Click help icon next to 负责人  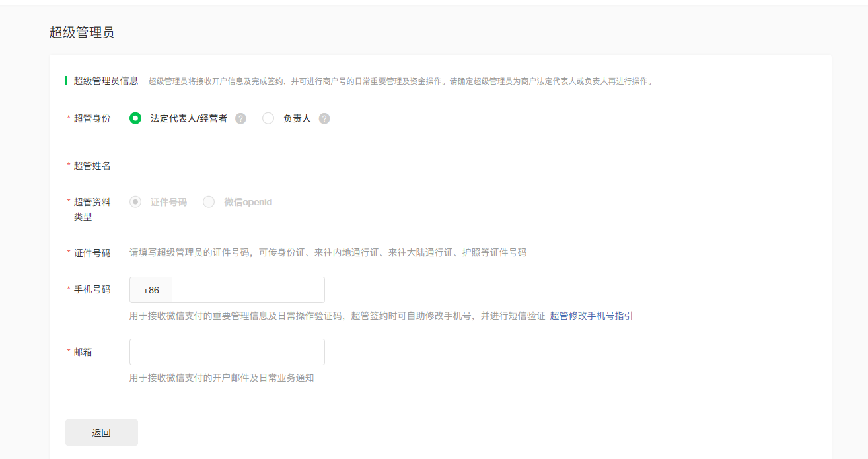(324, 118)
